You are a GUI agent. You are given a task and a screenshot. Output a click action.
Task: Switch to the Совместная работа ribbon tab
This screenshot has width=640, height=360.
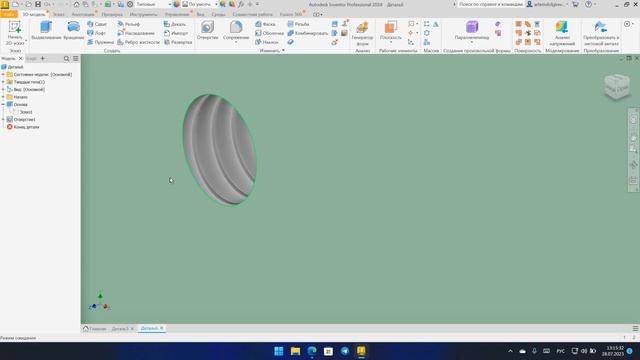coord(252,14)
